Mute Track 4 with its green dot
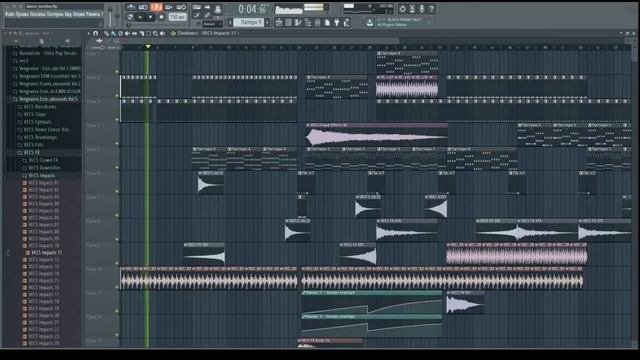Viewport: 640px width, 360px height. tap(117, 143)
